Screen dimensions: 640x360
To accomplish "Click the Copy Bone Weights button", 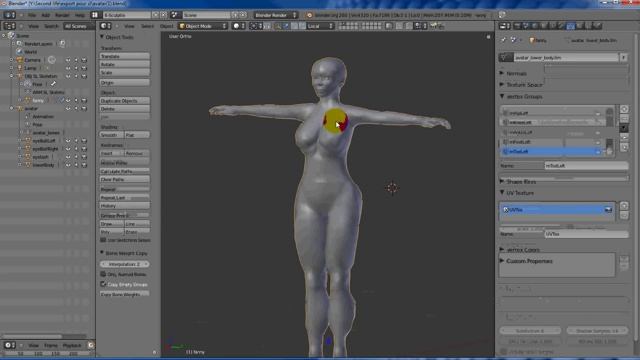I will 124,294.
